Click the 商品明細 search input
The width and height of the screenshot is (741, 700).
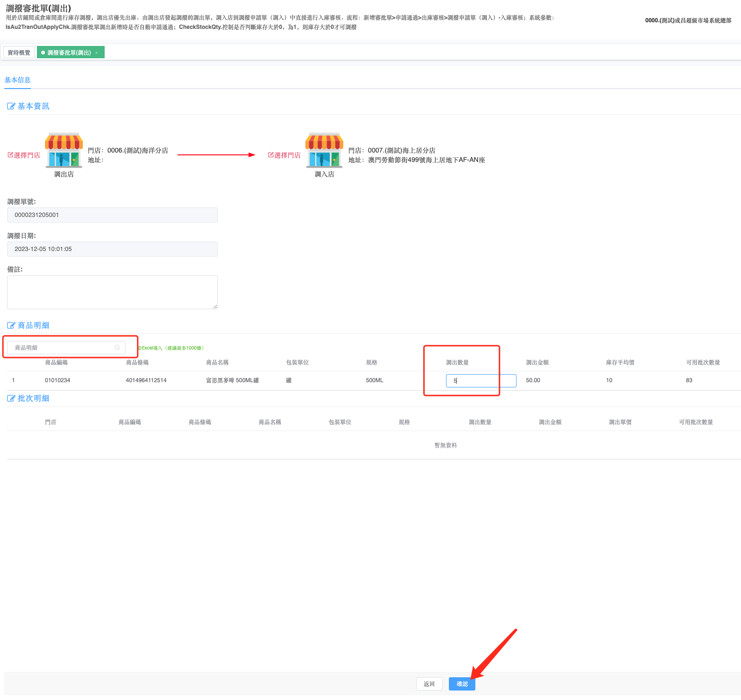[x=62, y=348]
